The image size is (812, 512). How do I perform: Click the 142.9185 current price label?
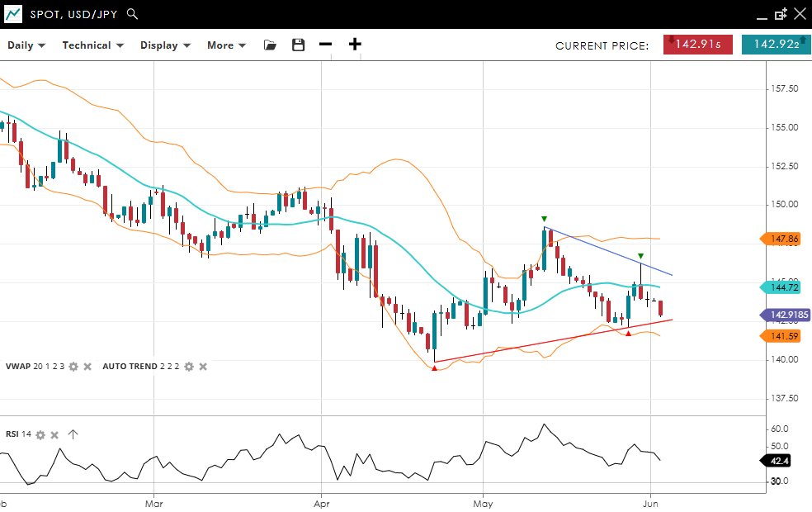[x=789, y=315]
